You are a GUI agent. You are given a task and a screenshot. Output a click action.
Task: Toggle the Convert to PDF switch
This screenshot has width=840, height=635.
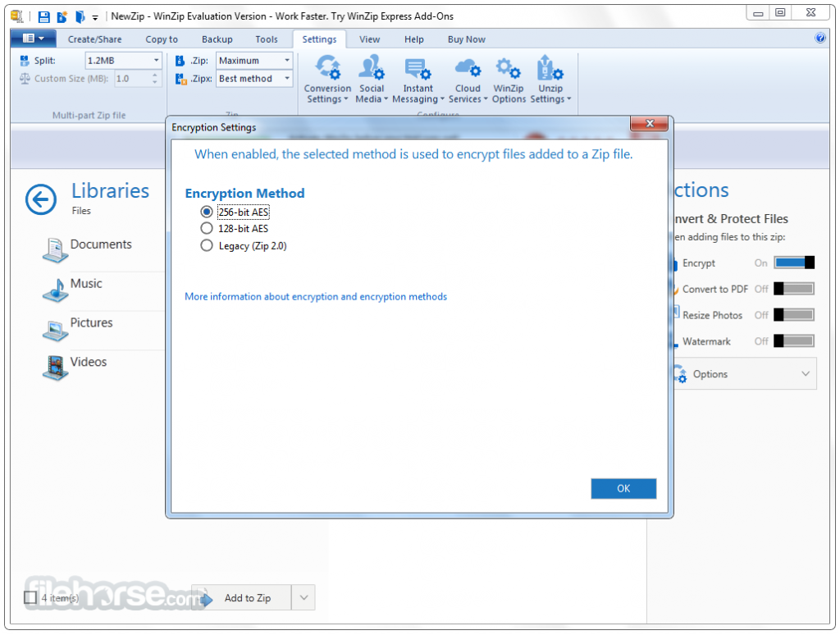tap(794, 289)
